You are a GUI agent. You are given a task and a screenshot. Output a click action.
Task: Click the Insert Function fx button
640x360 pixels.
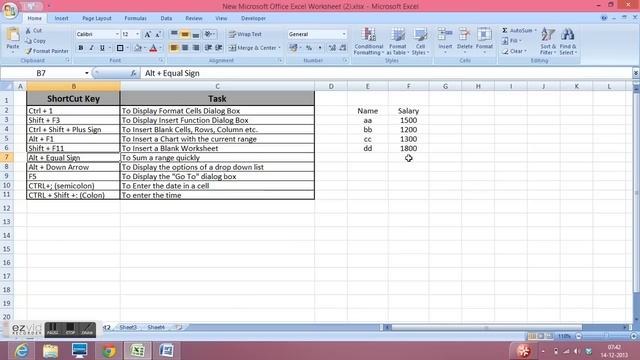point(133,73)
